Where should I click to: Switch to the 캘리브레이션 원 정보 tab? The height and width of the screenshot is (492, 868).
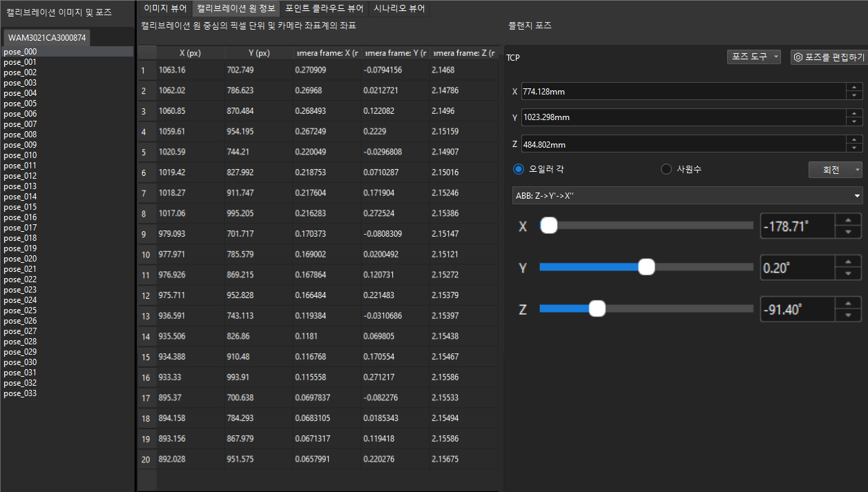click(236, 8)
